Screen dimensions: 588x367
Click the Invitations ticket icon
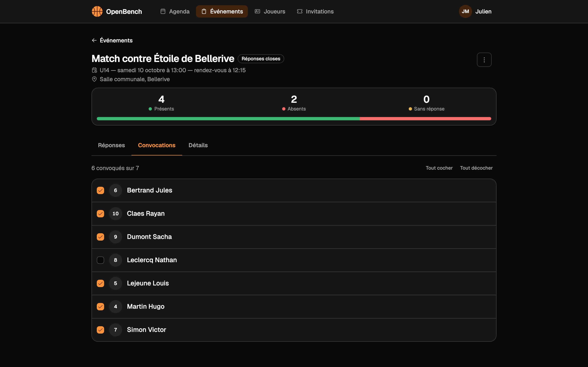pos(300,11)
